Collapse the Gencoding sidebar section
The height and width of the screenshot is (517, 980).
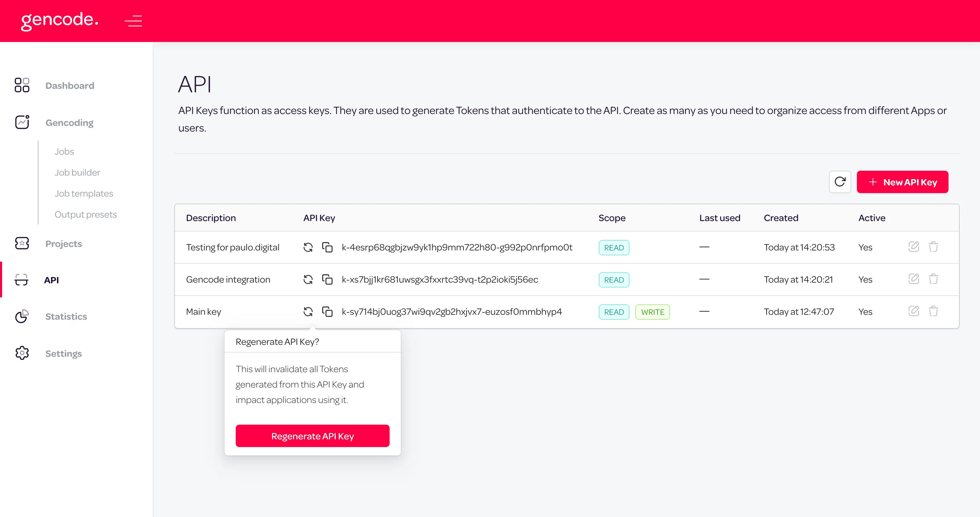[69, 122]
